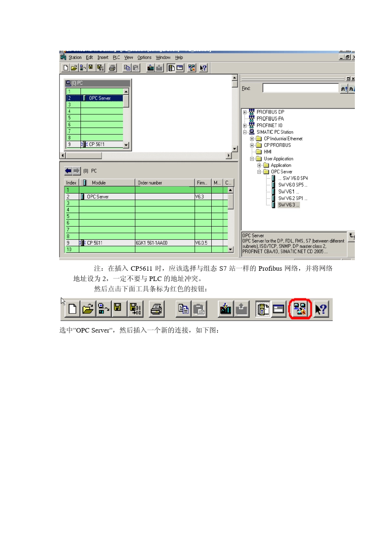The image size is (392, 555).
Task: Select CP 5611 row in rack view
Action: point(95,144)
